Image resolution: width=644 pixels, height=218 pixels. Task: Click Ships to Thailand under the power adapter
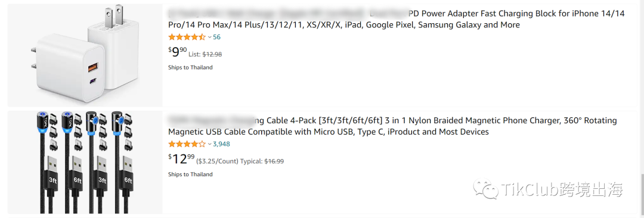click(190, 67)
